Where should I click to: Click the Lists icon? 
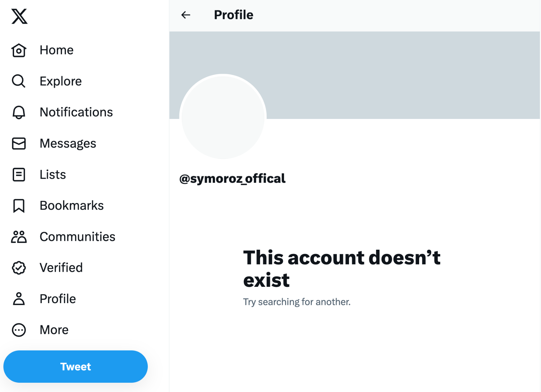(x=19, y=175)
